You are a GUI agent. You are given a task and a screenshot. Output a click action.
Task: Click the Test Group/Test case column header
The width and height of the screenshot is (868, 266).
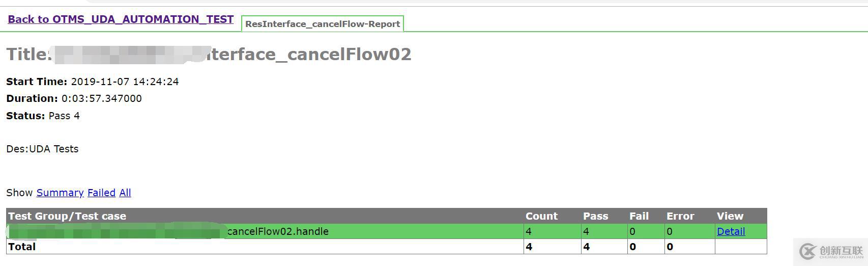[67, 216]
